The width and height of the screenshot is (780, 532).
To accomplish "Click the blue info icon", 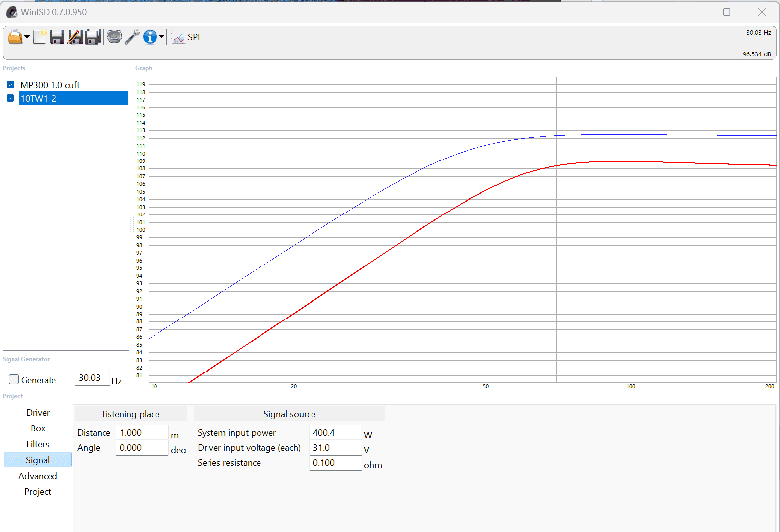I will coord(150,37).
